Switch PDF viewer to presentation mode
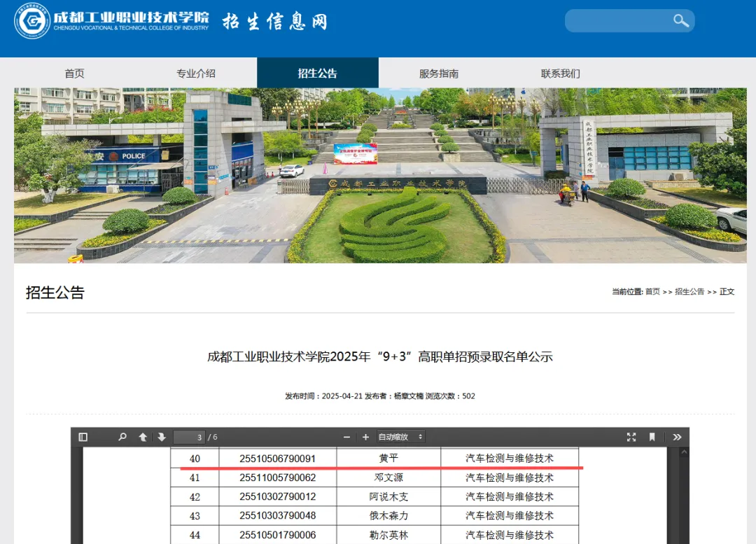This screenshot has height=544, width=756. 631,437
